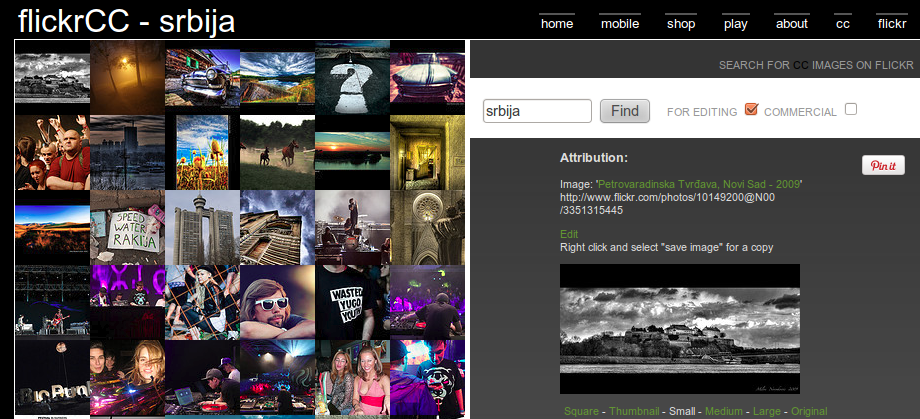The image size is (920, 419).
Task: Open the two women posing thumbnail
Action: pyautogui.click(x=353, y=377)
